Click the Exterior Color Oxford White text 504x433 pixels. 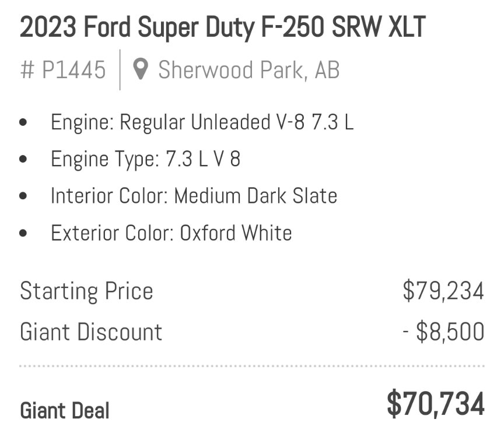click(x=171, y=233)
